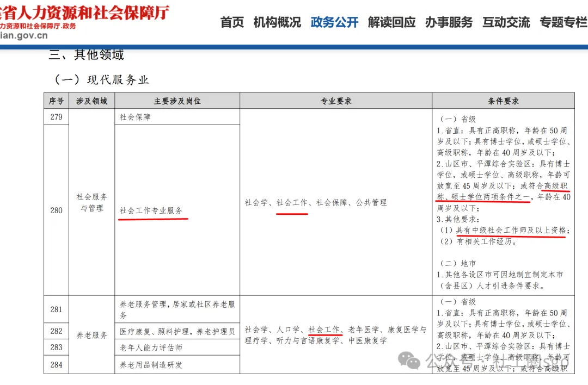Click the 3.其他要求 line
Viewport: 588px width, 385px height.
(x=458, y=219)
